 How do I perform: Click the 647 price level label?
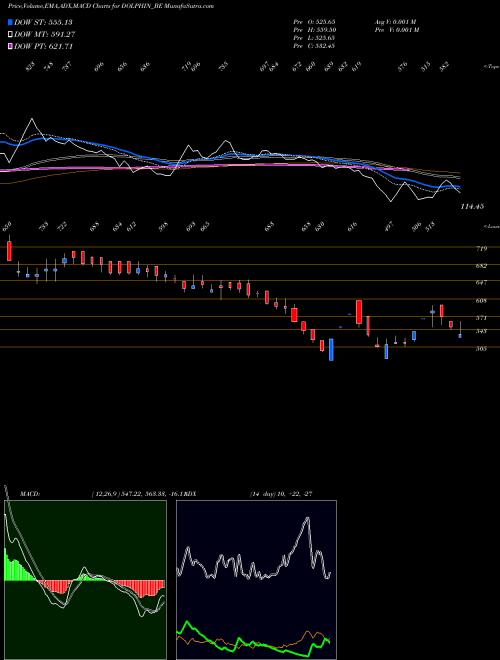[x=481, y=282]
